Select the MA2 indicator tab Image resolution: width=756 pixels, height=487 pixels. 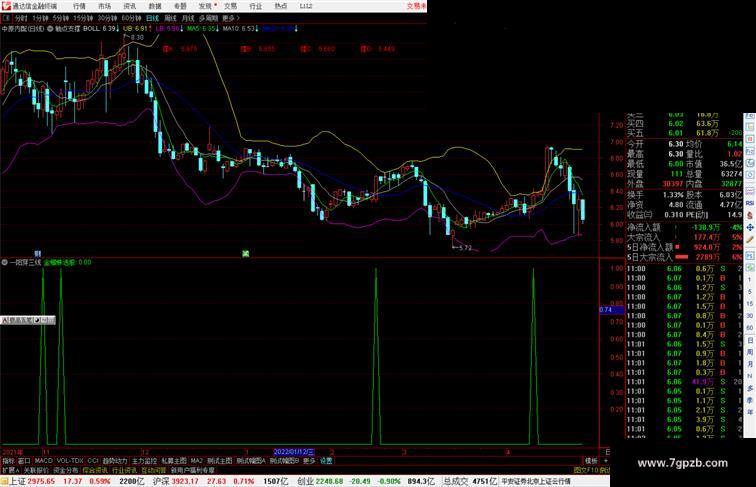pyautogui.click(x=196, y=461)
